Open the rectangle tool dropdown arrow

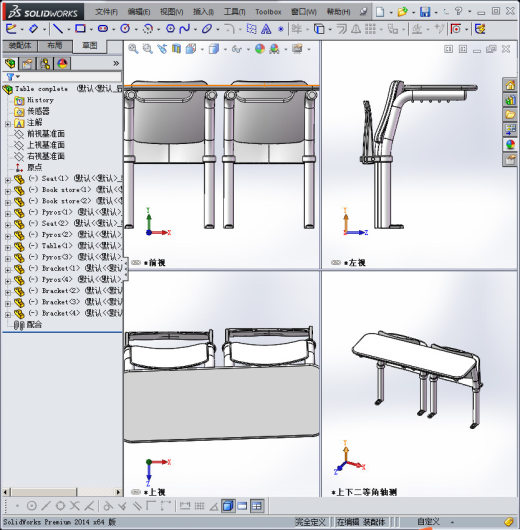(91, 30)
